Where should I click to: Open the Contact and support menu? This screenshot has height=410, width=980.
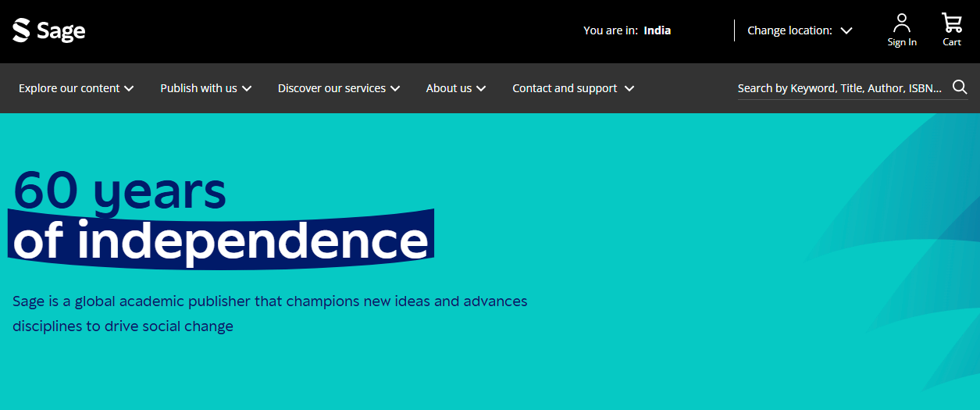[565, 88]
